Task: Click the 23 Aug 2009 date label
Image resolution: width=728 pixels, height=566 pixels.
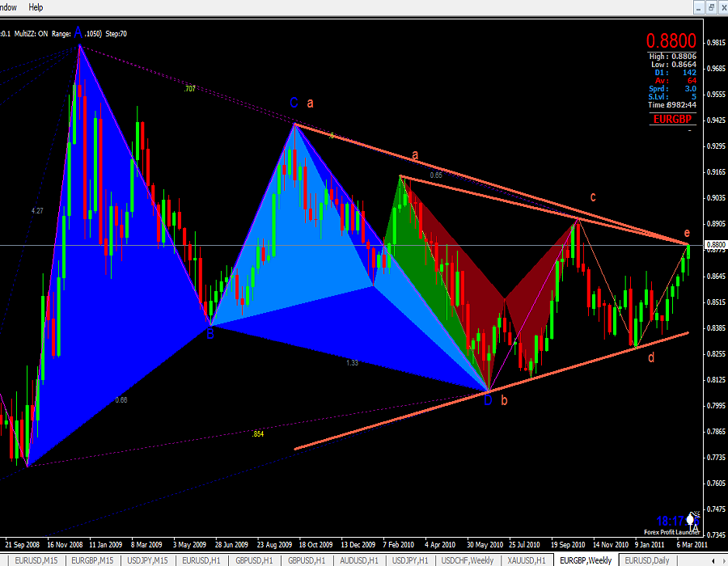Action: coord(274,545)
